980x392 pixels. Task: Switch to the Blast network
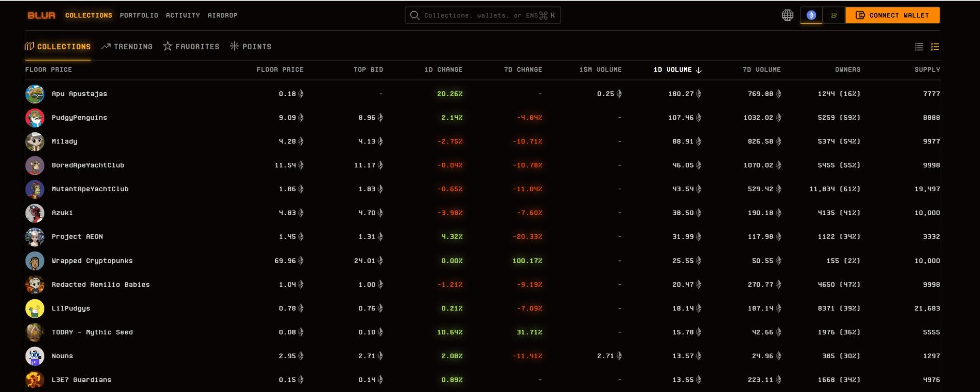pos(834,15)
